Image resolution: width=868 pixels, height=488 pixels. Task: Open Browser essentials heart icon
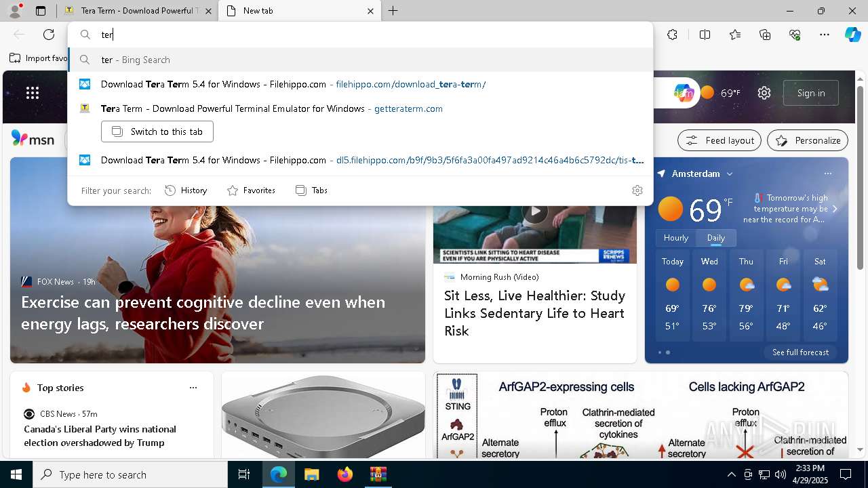[795, 35]
